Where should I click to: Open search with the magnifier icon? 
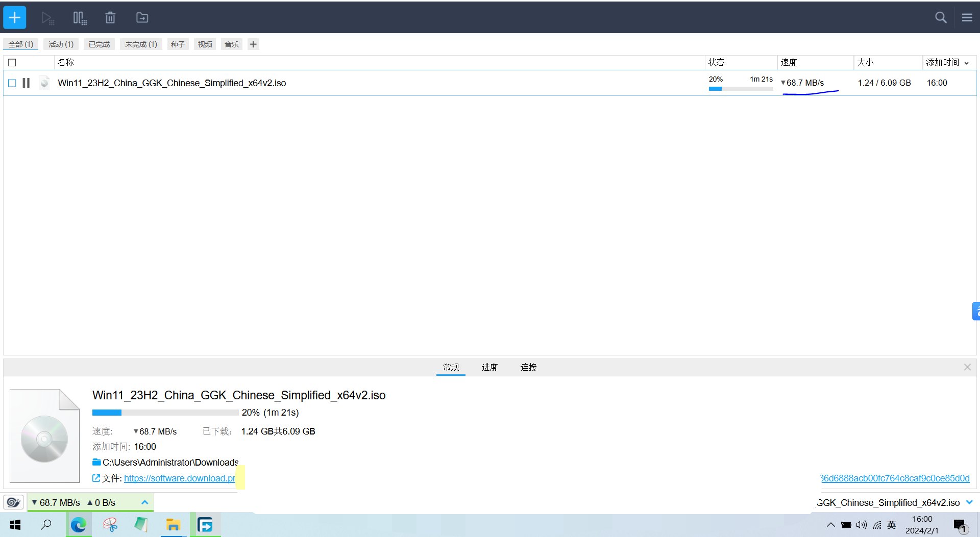(941, 18)
